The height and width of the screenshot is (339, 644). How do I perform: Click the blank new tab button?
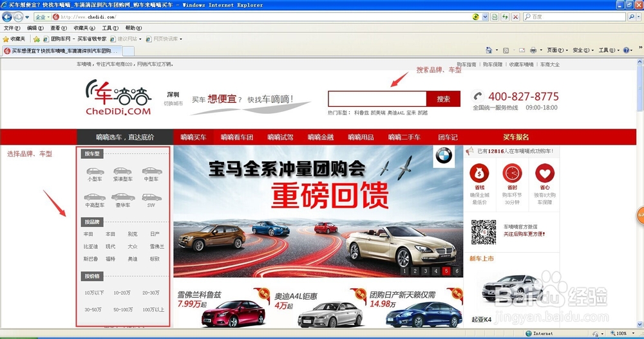pyautogui.click(x=128, y=51)
